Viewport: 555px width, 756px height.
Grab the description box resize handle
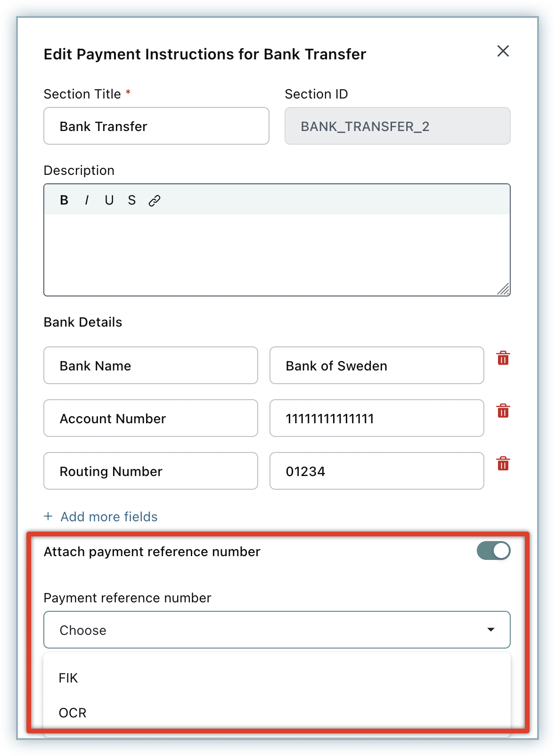coord(504,289)
